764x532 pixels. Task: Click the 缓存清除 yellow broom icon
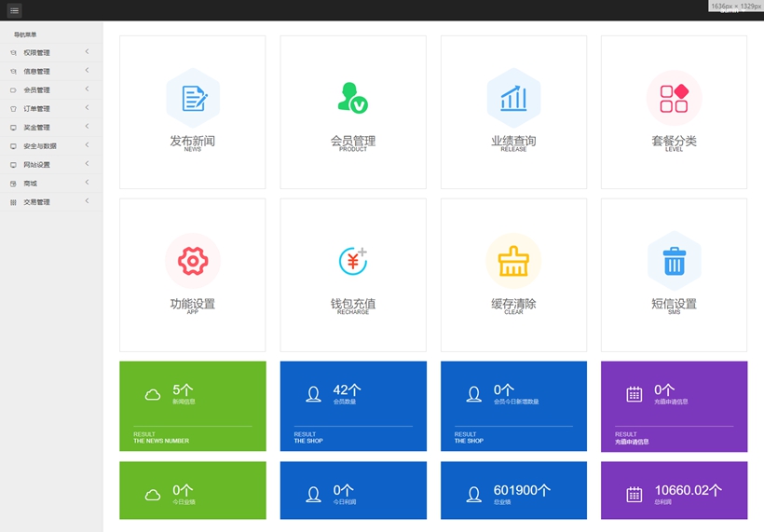tap(513, 261)
